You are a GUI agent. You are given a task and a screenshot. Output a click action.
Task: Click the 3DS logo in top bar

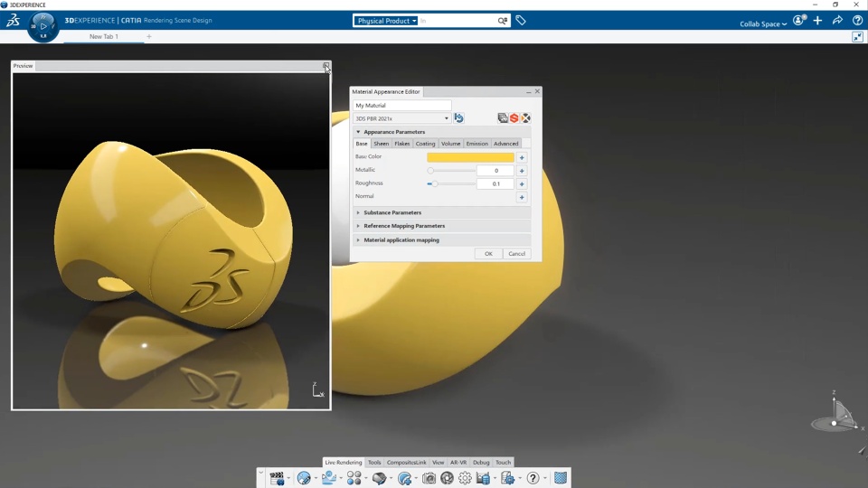(x=13, y=21)
